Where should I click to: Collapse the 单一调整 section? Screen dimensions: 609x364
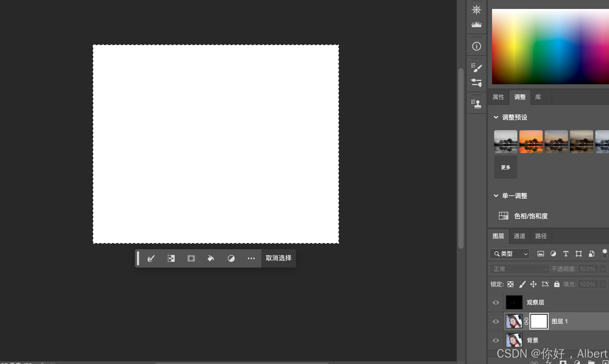[x=496, y=196]
